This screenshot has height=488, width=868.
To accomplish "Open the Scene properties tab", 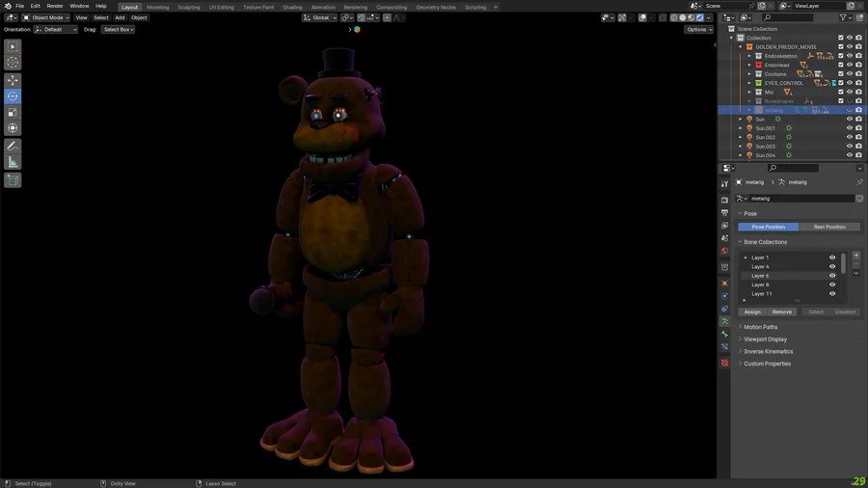I will 724,238.
